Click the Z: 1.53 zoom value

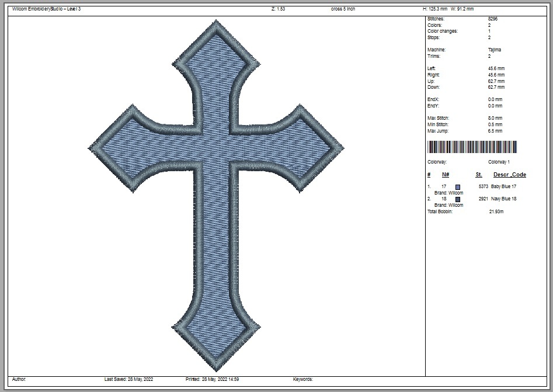click(278, 9)
